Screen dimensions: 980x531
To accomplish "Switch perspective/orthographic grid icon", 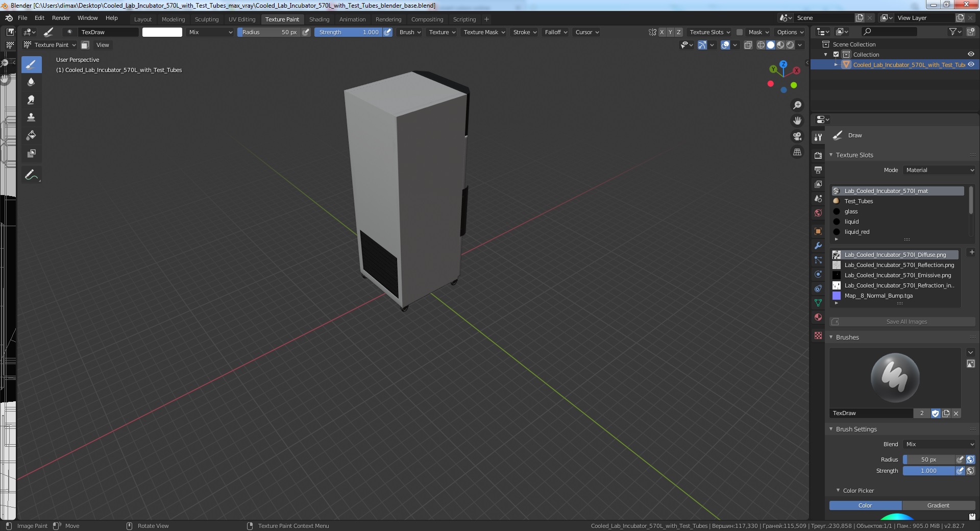I will coord(797,152).
